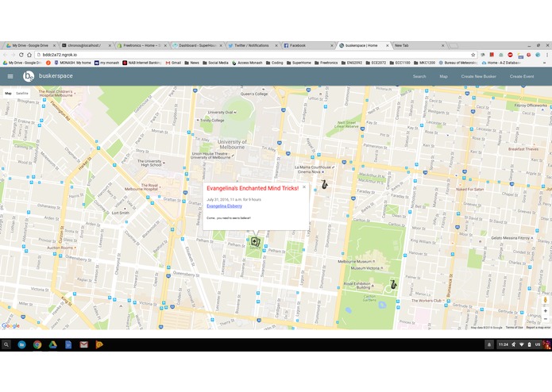
Task: Zoom in on the map
Action: [x=546, y=311]
